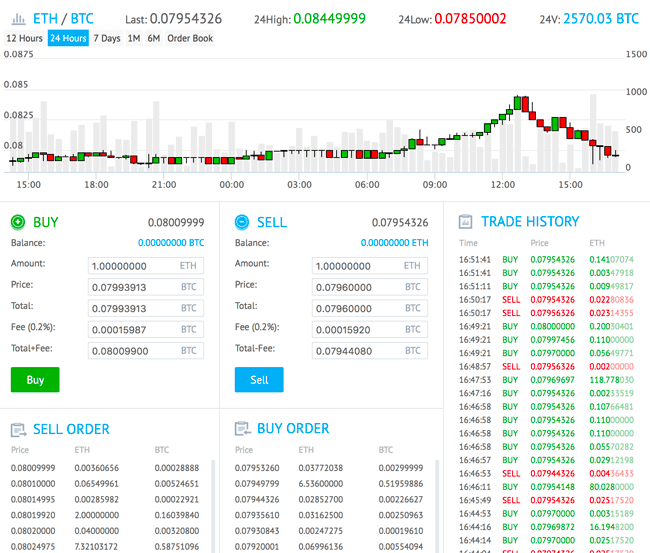Viewport: 650px width, 553px height.
Task: Switch chart to 6M range
Action: 153,38
